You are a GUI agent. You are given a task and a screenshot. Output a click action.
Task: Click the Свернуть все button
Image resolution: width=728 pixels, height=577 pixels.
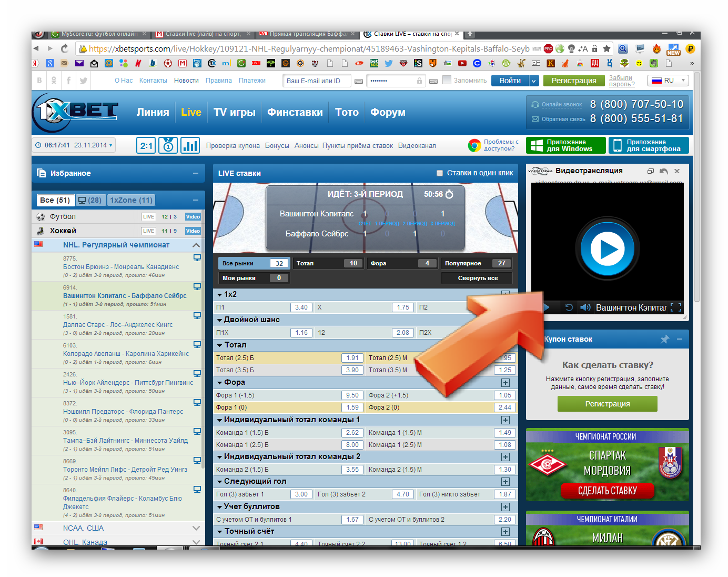tap(477, 278)
